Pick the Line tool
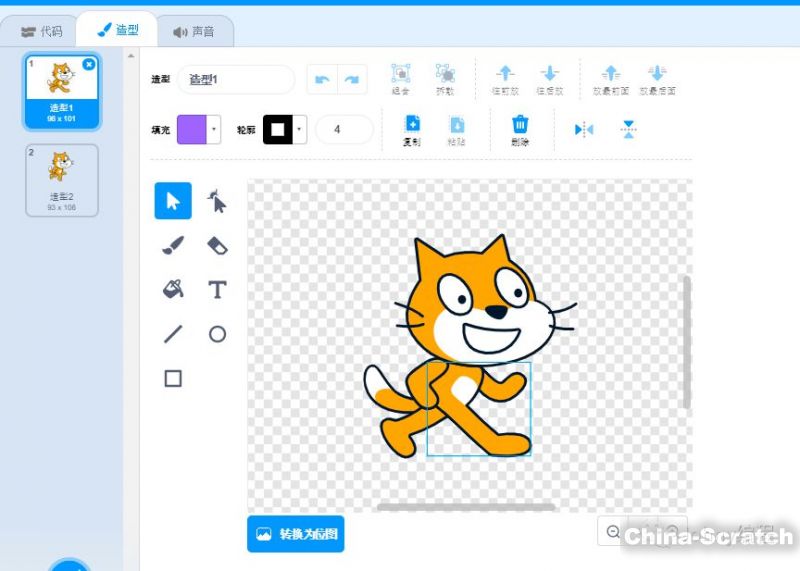The height and width of the screenshot is (571, 800). (173, 334)
